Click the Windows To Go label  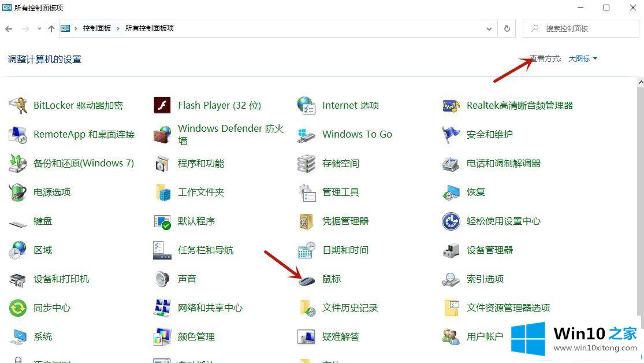pyautogui.click(x=357, y=135)
